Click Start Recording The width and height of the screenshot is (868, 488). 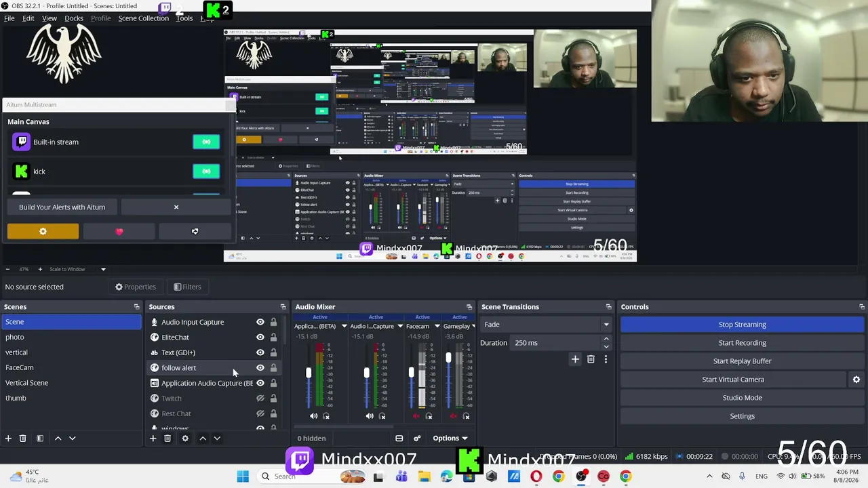coord(743,343)
